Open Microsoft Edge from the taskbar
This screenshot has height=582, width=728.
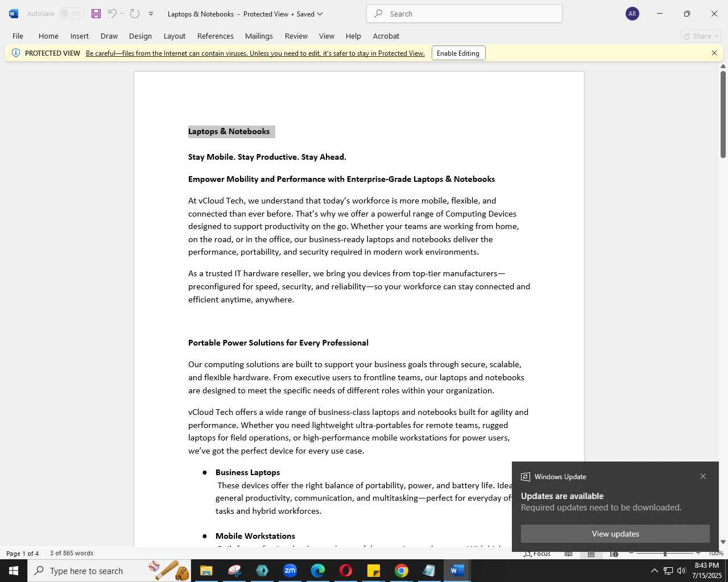coord(318,571)
